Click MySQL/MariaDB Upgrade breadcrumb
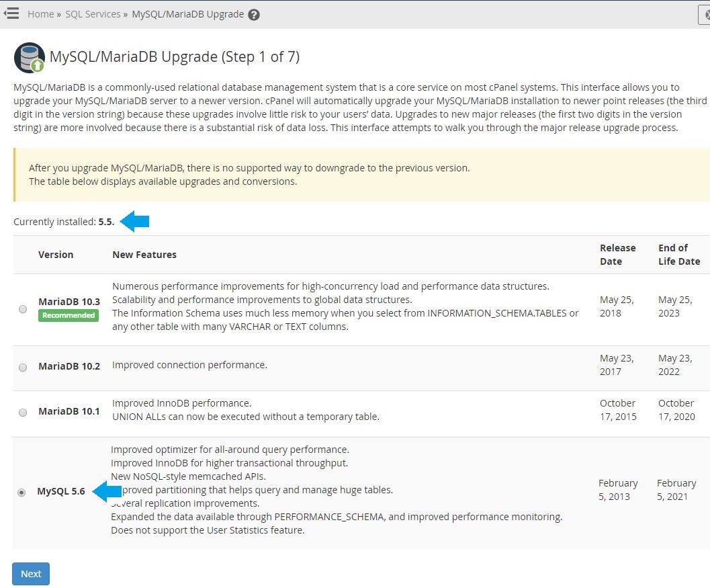Screen dimensions: 710x588 188,14
